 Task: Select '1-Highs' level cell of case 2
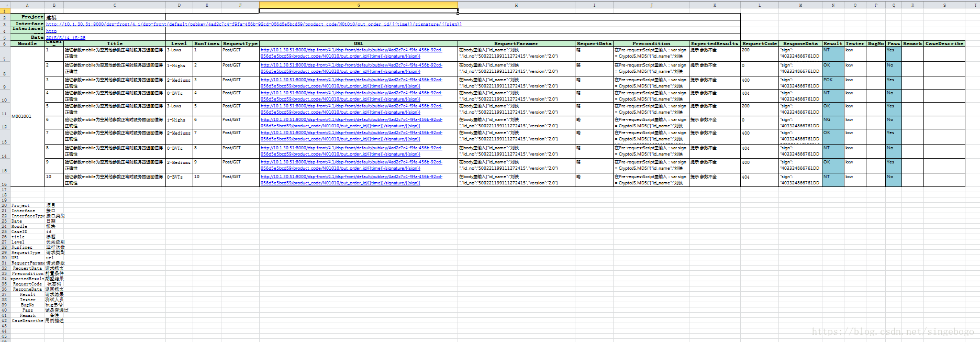pos(179,69)
